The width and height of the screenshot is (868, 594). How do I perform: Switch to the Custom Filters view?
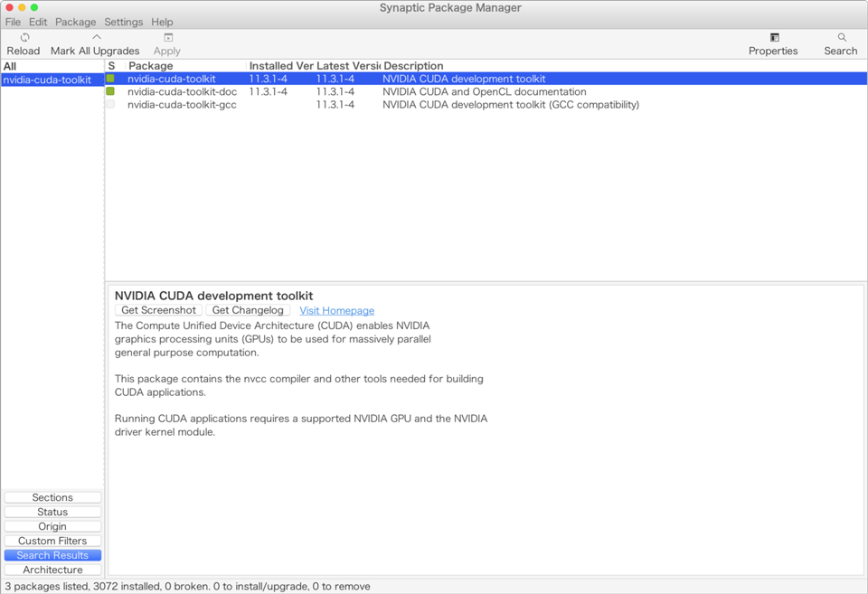(x=52, y=541)
